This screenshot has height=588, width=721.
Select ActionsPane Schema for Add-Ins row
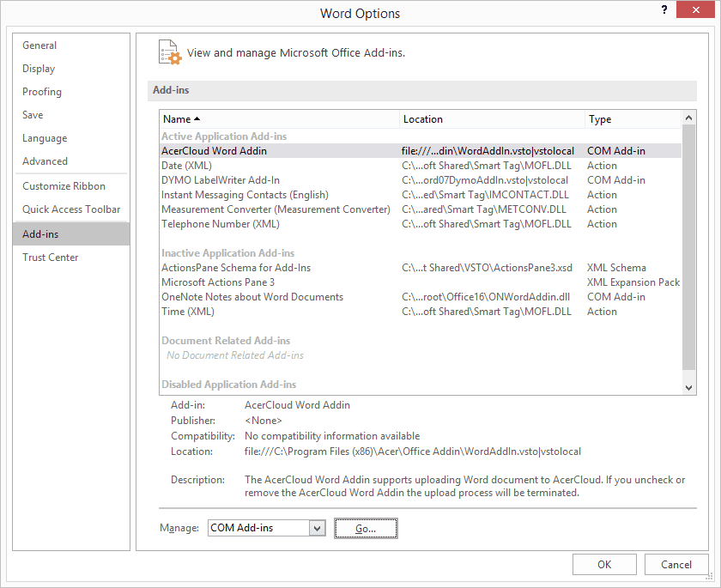(421, 268)
